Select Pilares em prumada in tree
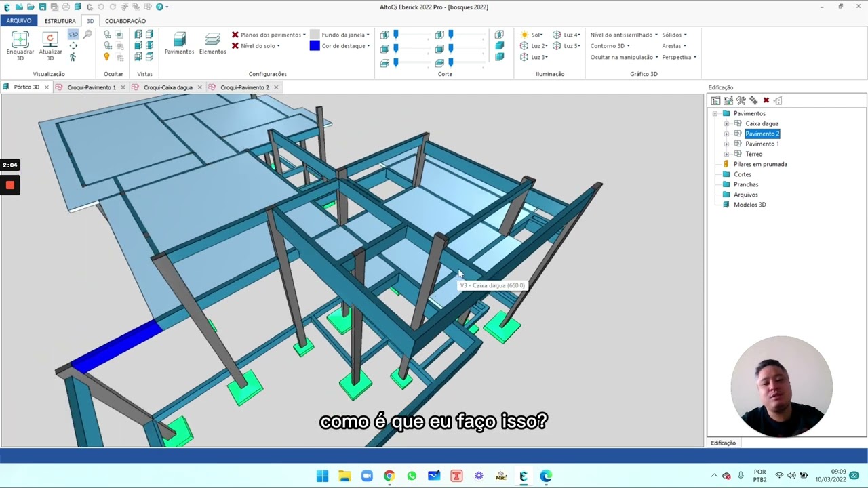Image resolution: width=868 pixels, height=488 pixels. [760, 164]
